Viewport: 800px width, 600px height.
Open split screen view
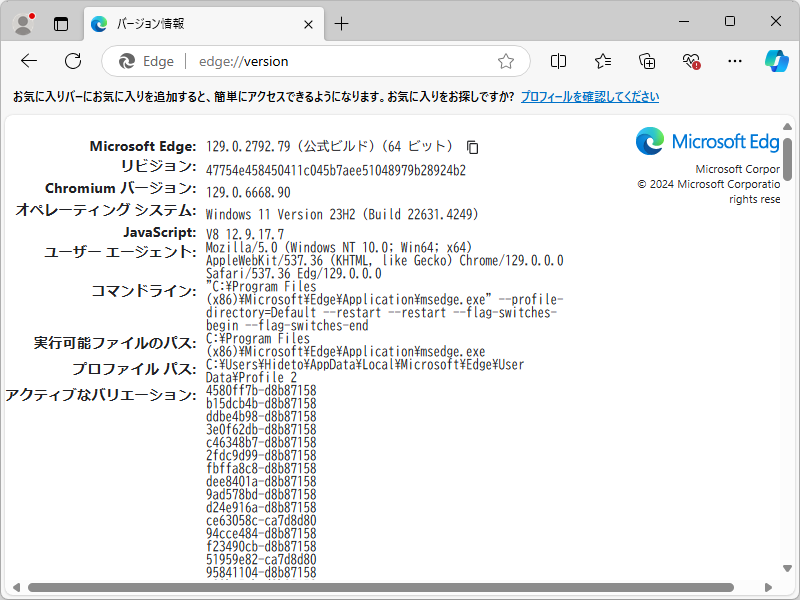[x=557, y=61]
